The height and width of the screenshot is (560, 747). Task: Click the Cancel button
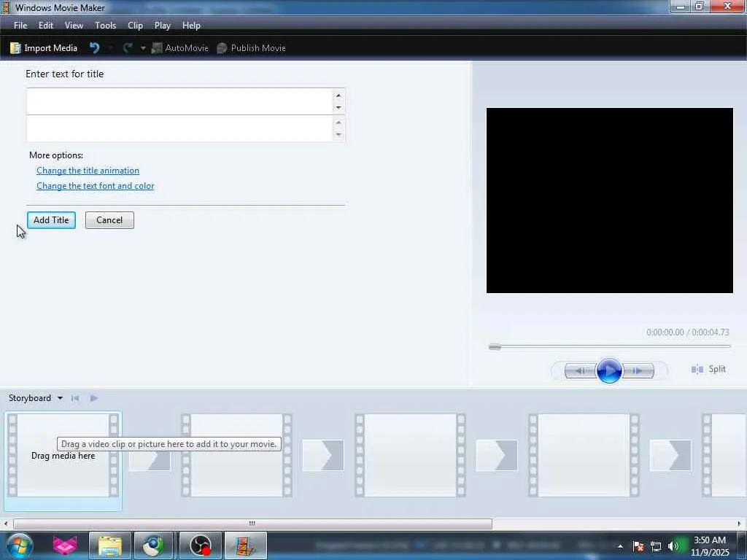(x=109, y=220)
